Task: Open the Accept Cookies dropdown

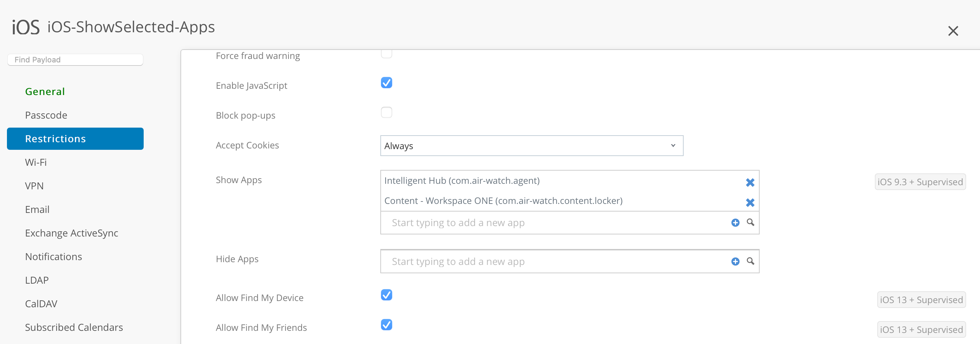Action: tap(531, 146)
